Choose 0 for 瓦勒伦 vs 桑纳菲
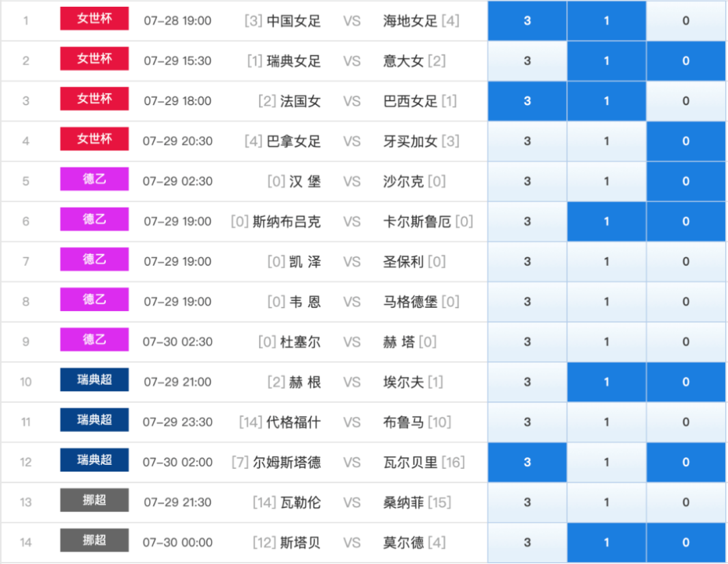Image resolution: width=728 pixels, height=564 pixels. 686,502
